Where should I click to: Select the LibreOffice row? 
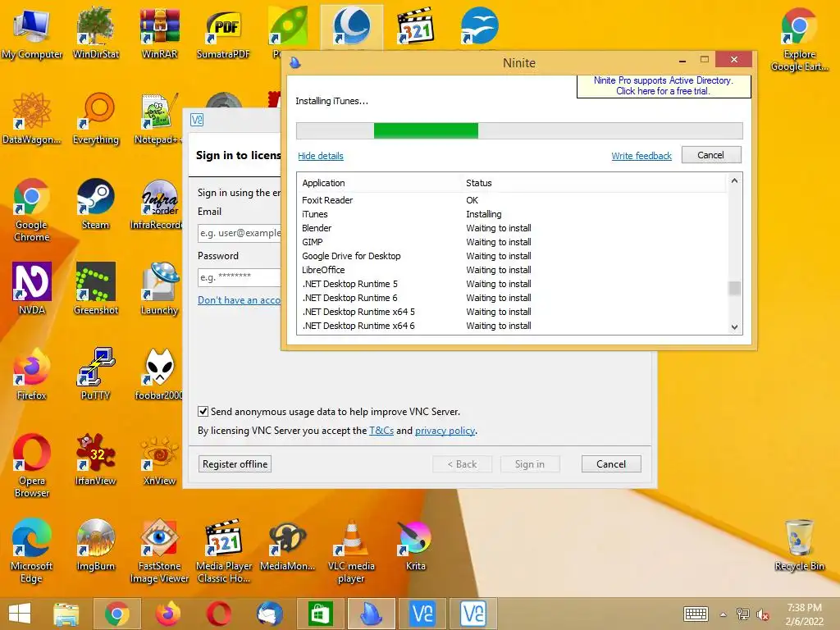[x=513, y=270]
